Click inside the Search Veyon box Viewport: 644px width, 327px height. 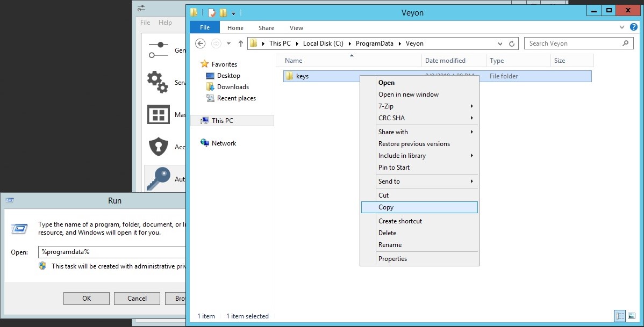pyautogui.click(x=570, y=43)
